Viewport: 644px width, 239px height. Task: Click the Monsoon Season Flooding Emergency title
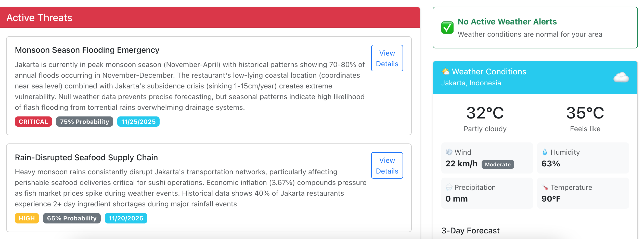coord(87,50)
